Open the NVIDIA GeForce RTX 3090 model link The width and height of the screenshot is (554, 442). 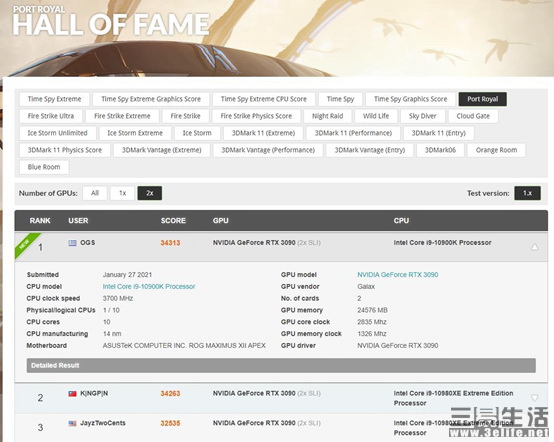[397, 275]
